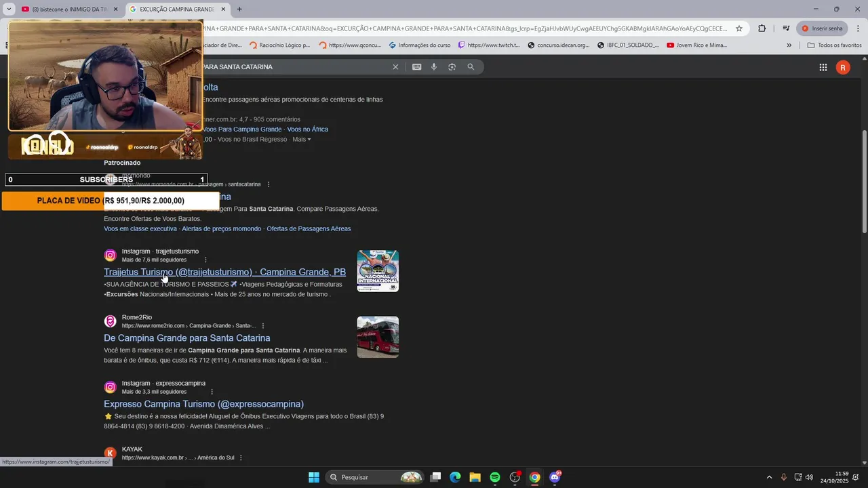Open Voos em classe executiva link
Screen dimensions: 868x488
tap(140, 229)
